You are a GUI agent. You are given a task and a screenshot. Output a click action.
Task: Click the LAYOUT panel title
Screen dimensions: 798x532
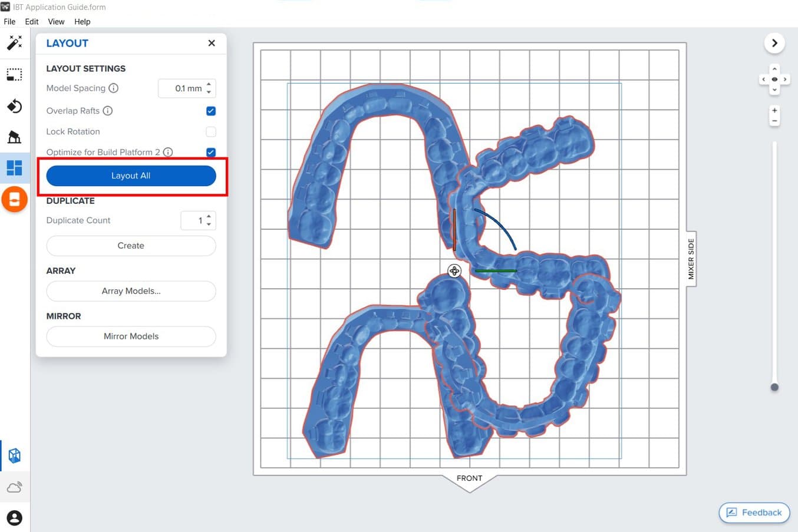click(67, 43)
